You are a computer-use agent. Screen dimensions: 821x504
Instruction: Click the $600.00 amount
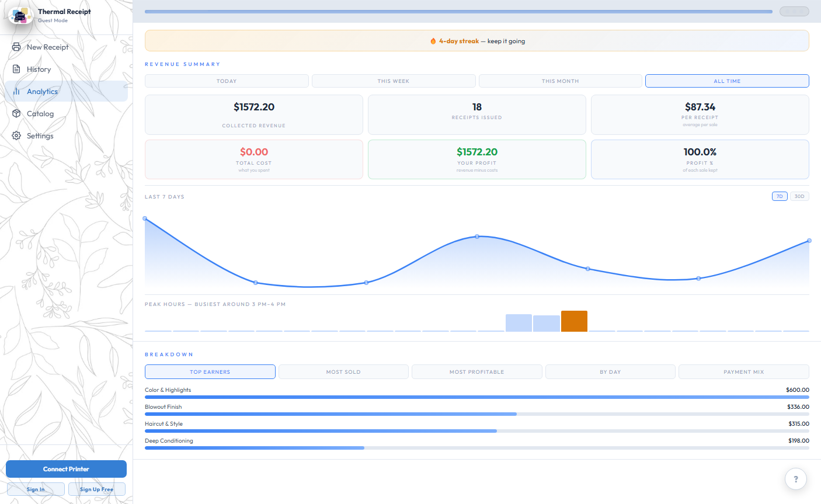[x=798, y=390]
